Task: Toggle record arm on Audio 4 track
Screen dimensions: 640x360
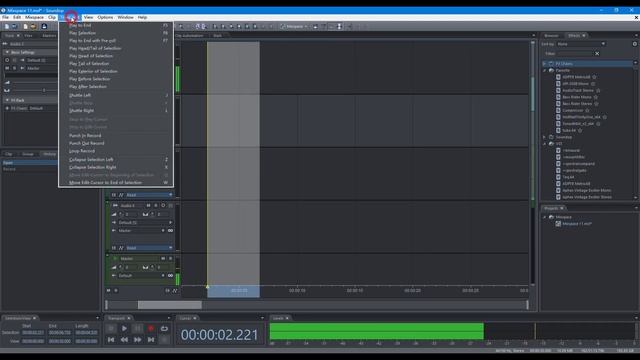Action: 163,205
